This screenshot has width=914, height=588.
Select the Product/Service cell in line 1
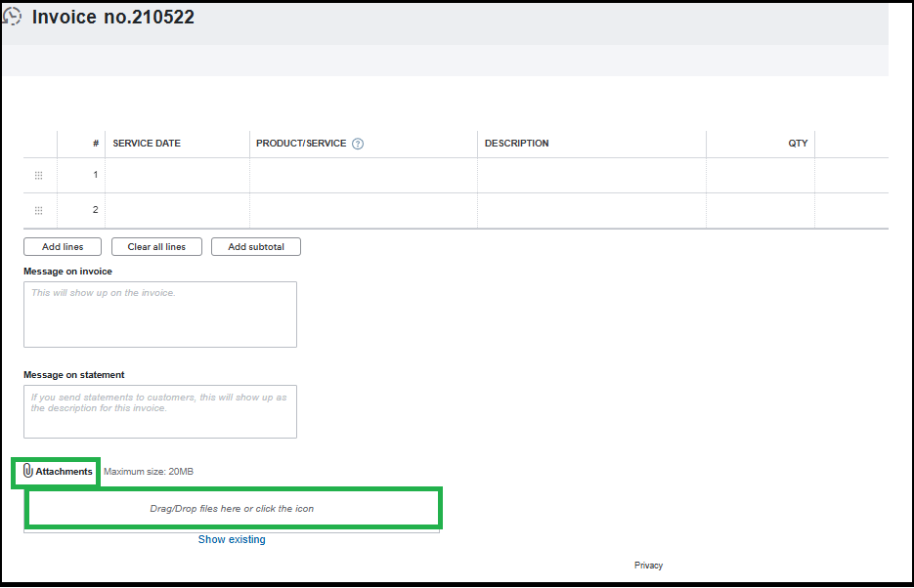click(x=363, y=175)
